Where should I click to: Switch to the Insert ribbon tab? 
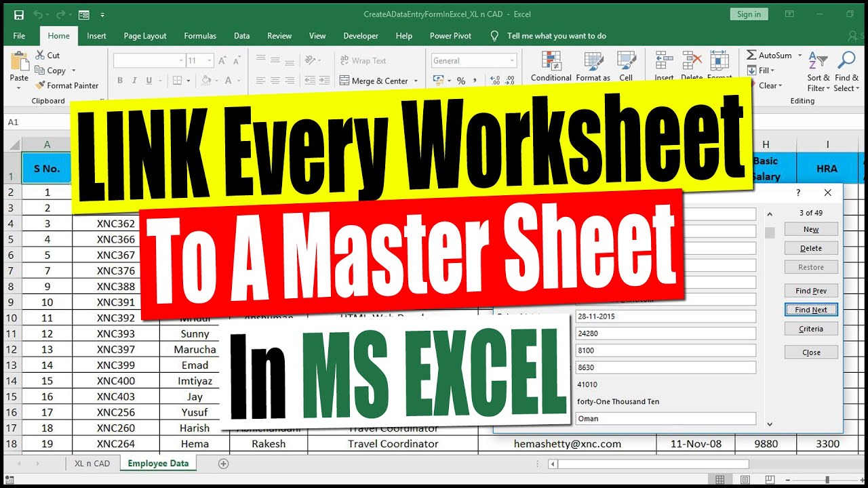click(x=96, y=36)
